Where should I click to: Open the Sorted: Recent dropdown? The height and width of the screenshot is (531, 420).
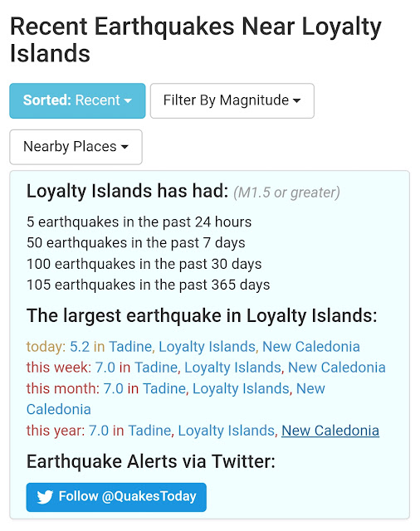(x=77, y=100)
